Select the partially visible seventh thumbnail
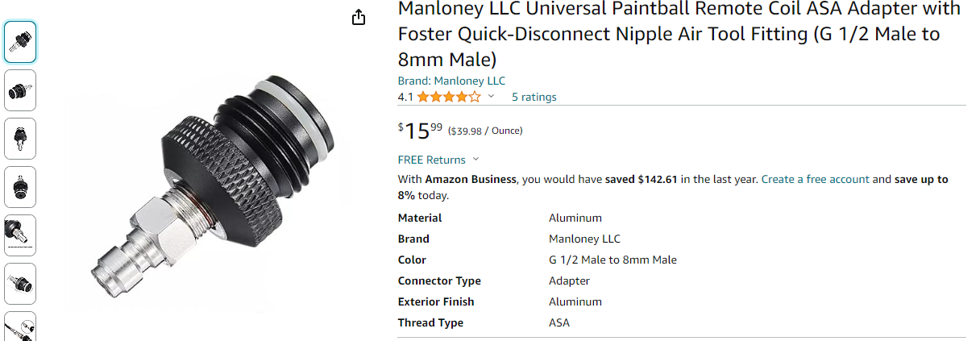This screenshot has height=341, width=980. pos(20,326)
